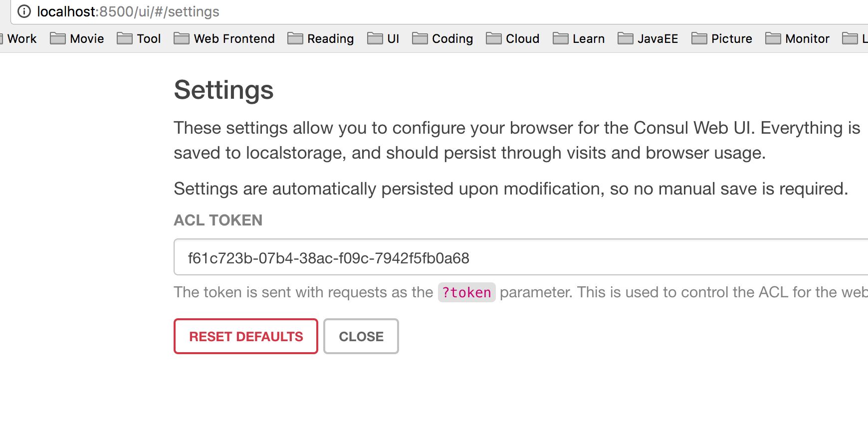Click the CLOSE button
Viewport: 868px width, 422px height.
pos(361,337)
